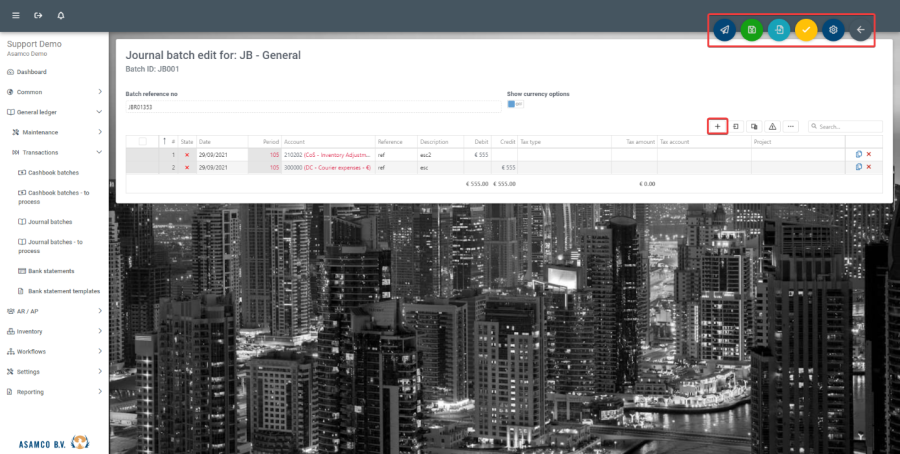The height and width of the screenshot is (454, 900).
Task: Delete row 1 with red X icon
Action: click(x=868, y=154)
